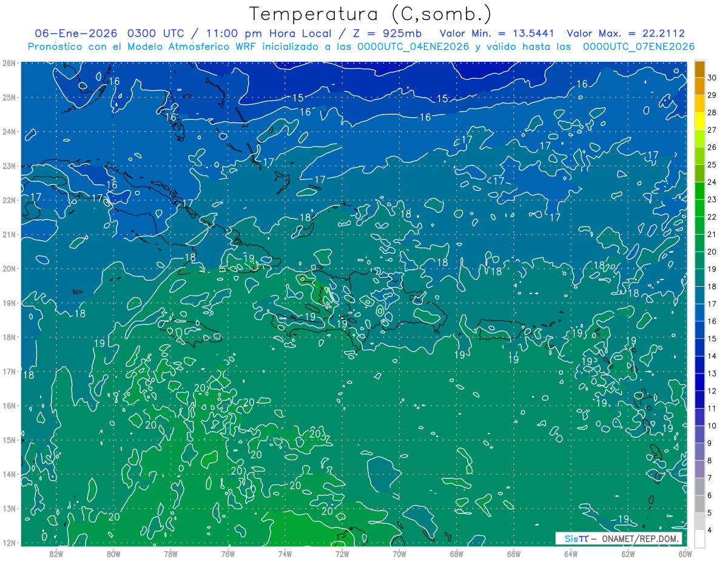Pick the blue swatch between 15 and 16
This screenshot has height=562, width=728.
pos(700,330)
